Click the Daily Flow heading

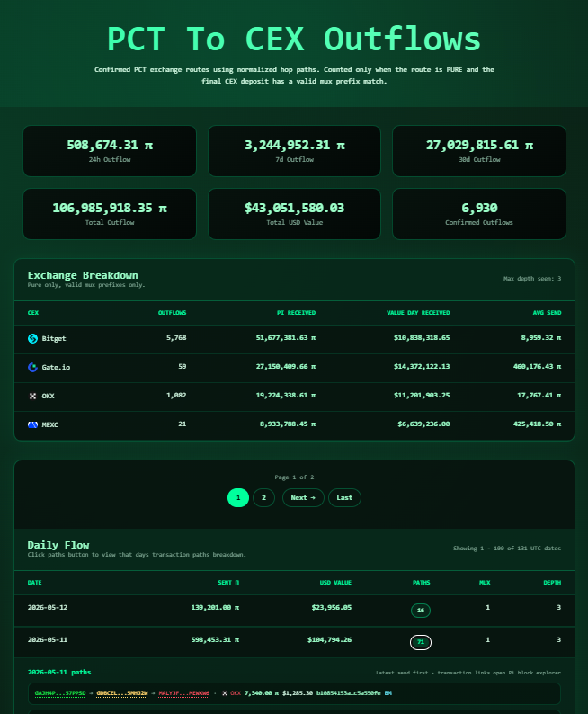click(58, 545)
